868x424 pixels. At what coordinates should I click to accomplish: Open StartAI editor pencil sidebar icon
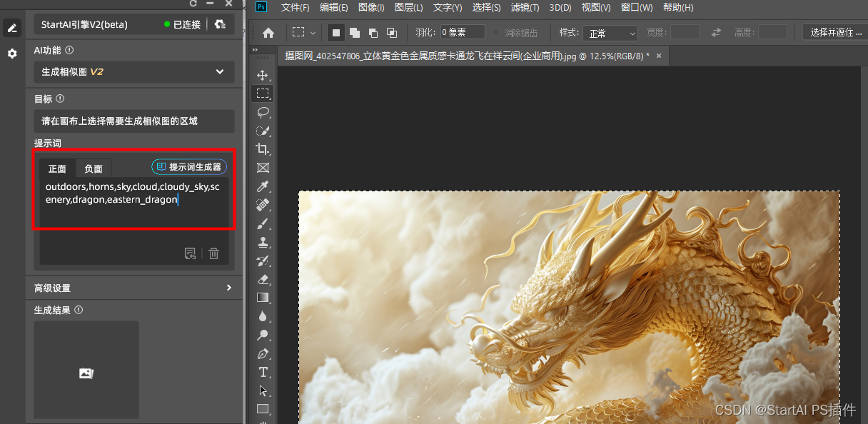point(12,28)
